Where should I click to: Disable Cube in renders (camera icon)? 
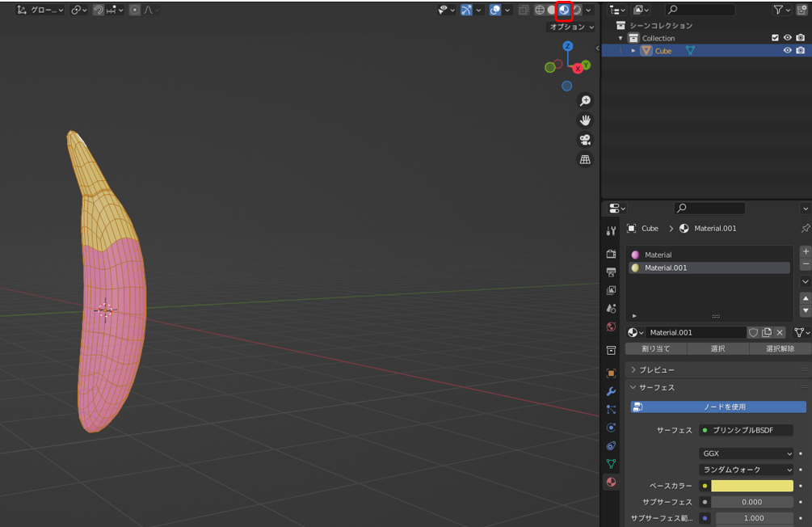point(801,50)
